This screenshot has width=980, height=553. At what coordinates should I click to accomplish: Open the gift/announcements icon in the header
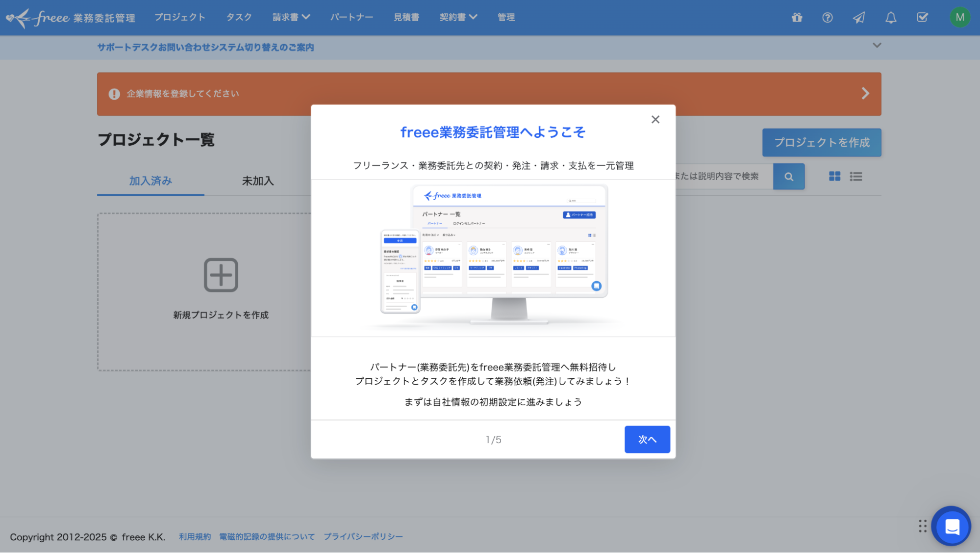pos(796,17)
